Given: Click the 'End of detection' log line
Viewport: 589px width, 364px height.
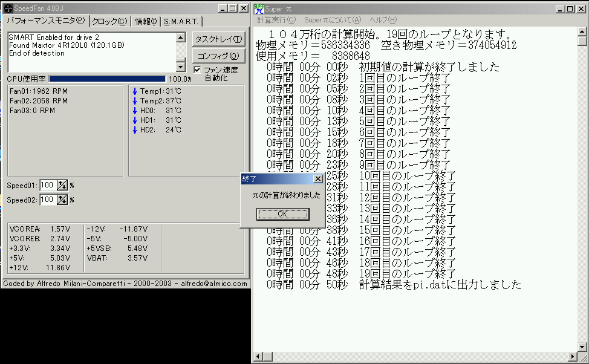Looking at the screenshot, I should tap(37, 53).
